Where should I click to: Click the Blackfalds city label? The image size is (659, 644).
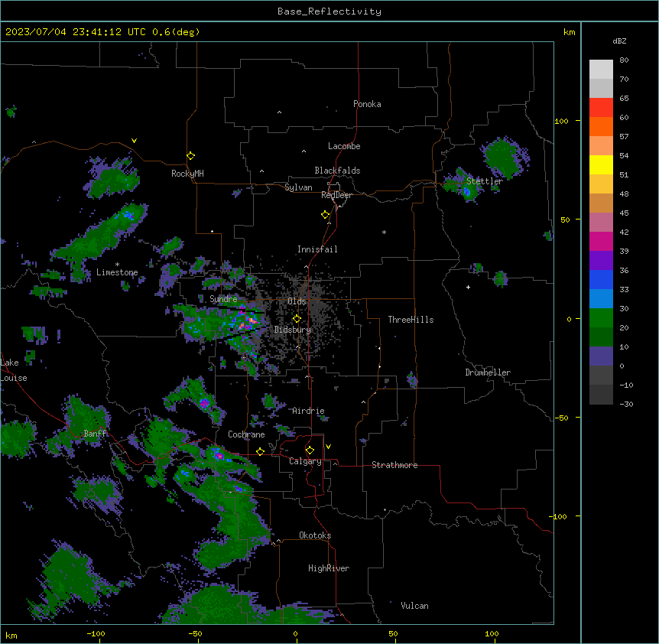click(337, 171)
